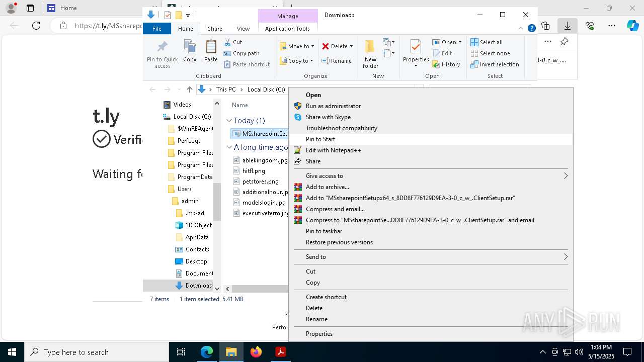Screen dimensions: 644x362
Task: Click the Name column header
Action: (240, 105)
